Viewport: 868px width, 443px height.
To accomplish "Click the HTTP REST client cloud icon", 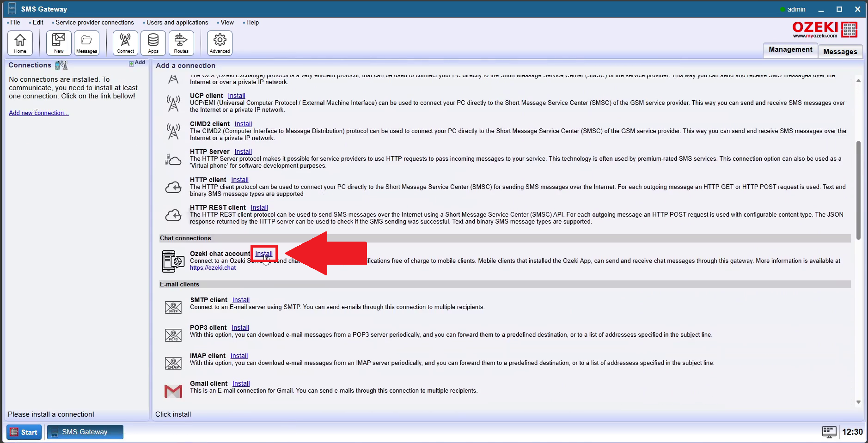I will [173, 215].
